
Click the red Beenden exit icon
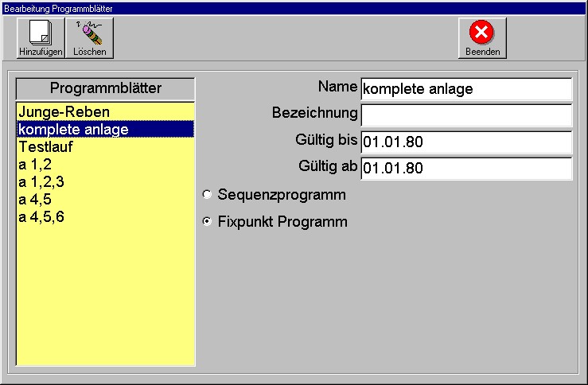click(x=482, y=37)
